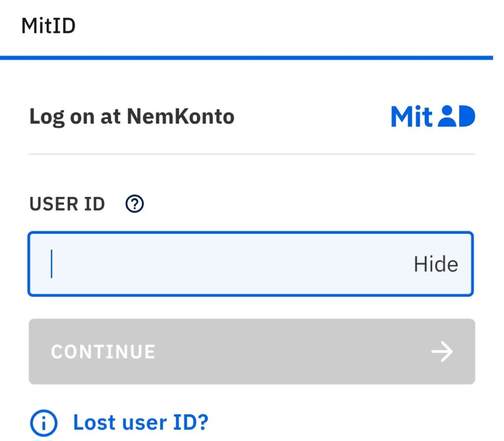Click the question mark help icon beside USER ID
This screenshot has height=441, width=504.
click(134, 203)
